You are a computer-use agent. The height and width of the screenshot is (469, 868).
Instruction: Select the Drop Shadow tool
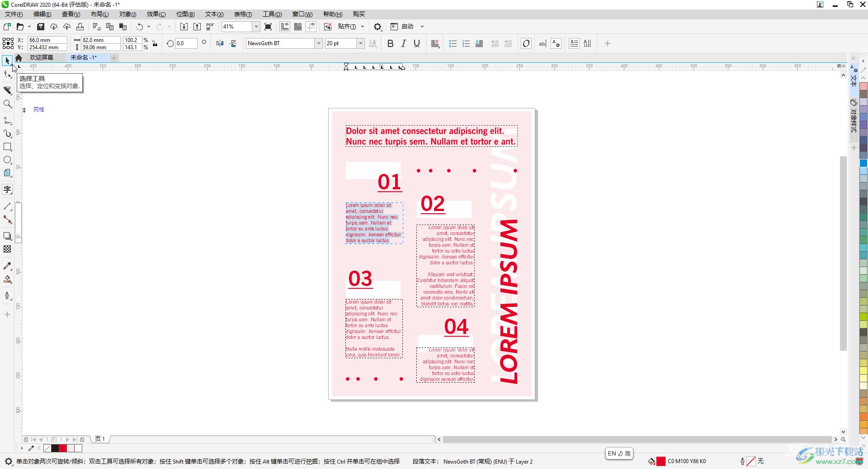(x=7, y=236)
